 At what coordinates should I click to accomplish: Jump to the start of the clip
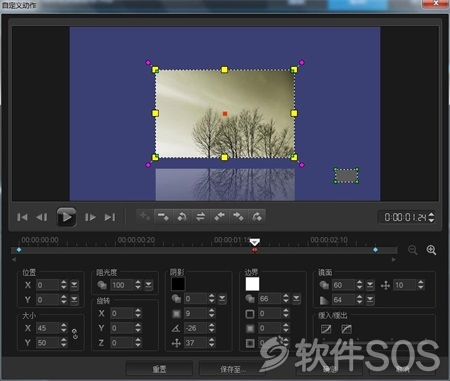(x=22, y=217)
